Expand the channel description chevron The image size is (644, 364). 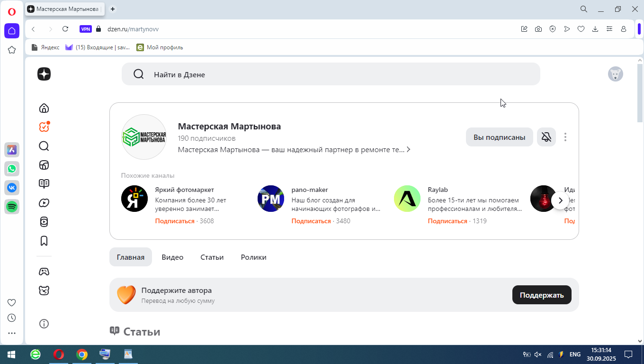point(409,150)
